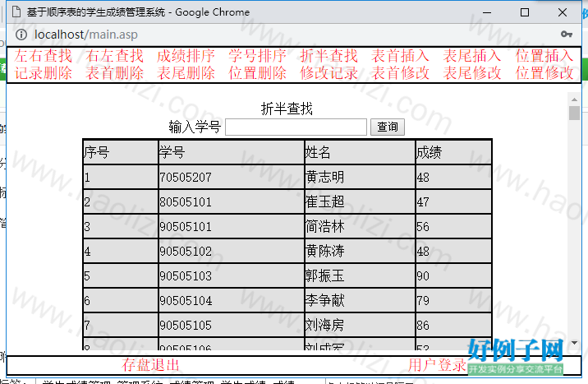Click the scrollbar down arrow
Image resolution: width=588 pixels, height=384 pixels.
(574, 343)
